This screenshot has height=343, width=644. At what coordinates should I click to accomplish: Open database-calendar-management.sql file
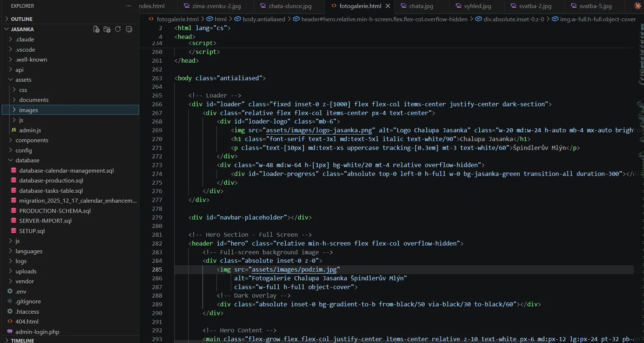click(66, 170)
